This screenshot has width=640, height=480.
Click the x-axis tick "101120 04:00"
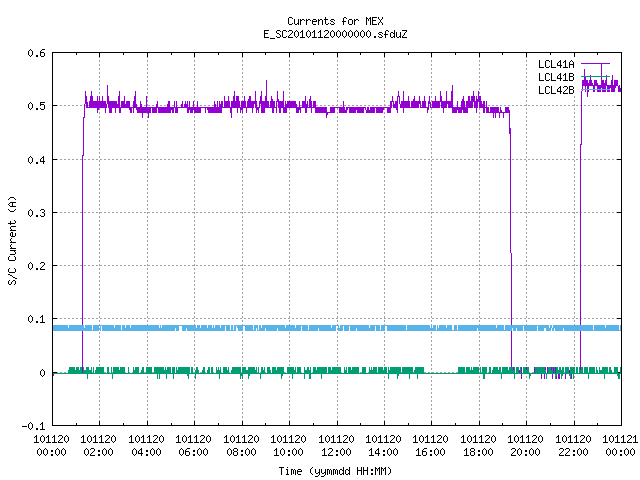point(147,446)
